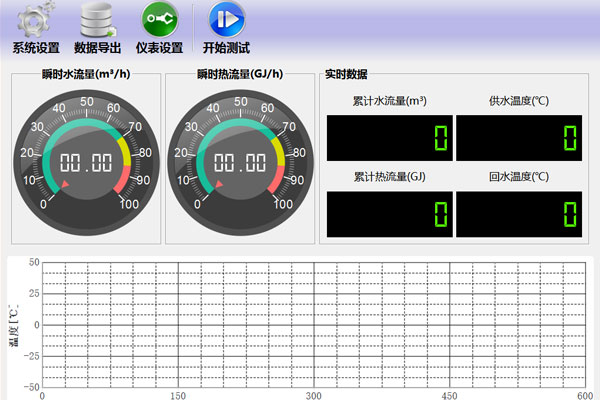Image resolution: width=600 pixels, height=400 pixels.
Task: Click the 瞬时水流量 gauge digital readout
Action: click(x=85, y=164)
